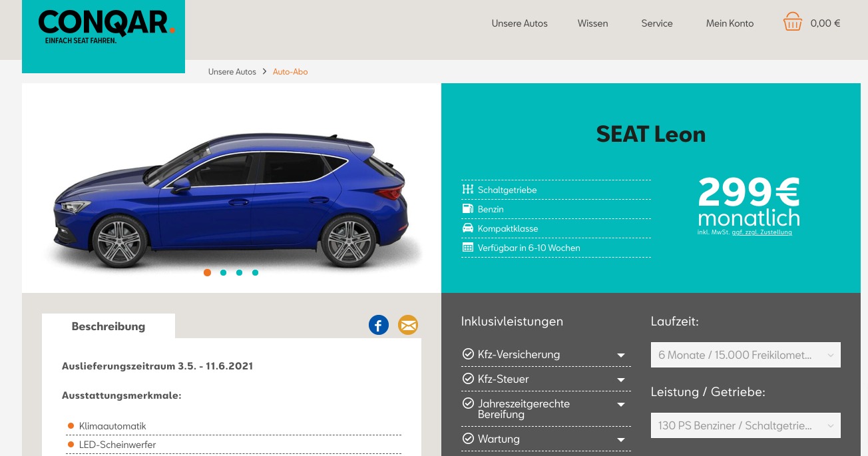This screenshot has width=868, height=456.
Task: Click the Inklusivleistungen heading
Action: (512, 322)
